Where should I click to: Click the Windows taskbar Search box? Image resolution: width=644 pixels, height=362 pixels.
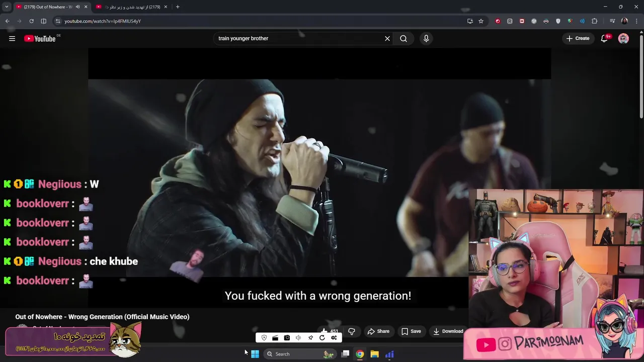[300, 354]
